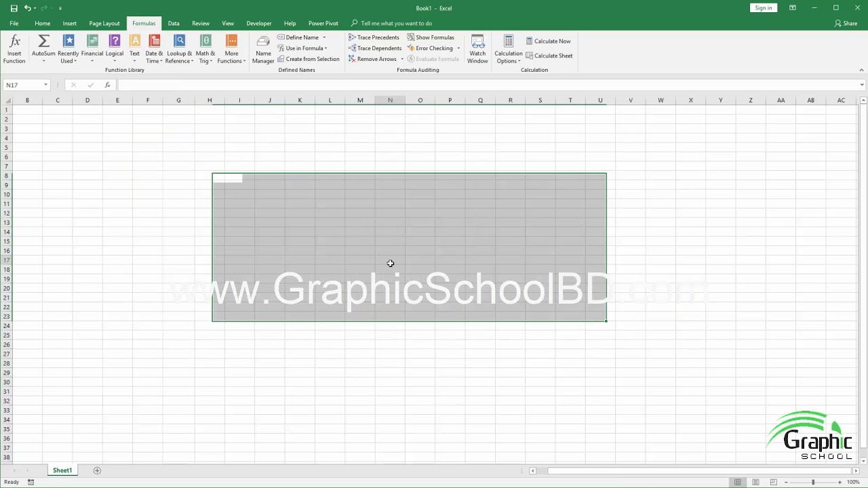
Task: Open the Watch Window
Action: (x=477, y=49)
